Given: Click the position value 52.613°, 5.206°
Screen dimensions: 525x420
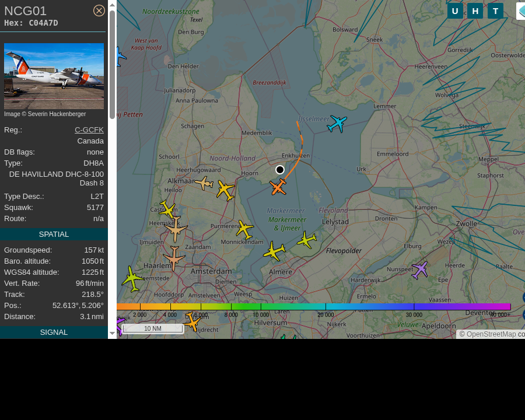Looking at the screenshot, I should point(78,306).
